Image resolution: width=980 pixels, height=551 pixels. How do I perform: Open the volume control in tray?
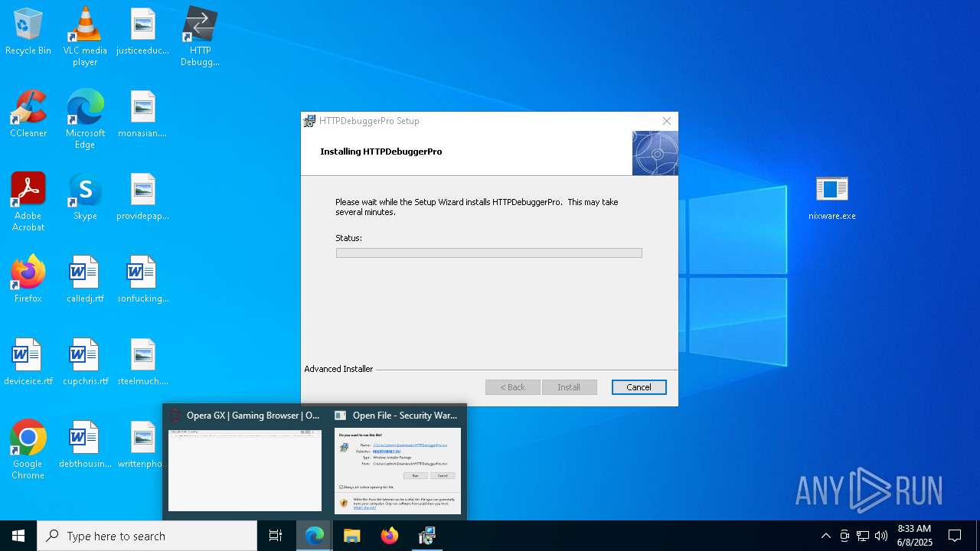click(x=881, y=536)
